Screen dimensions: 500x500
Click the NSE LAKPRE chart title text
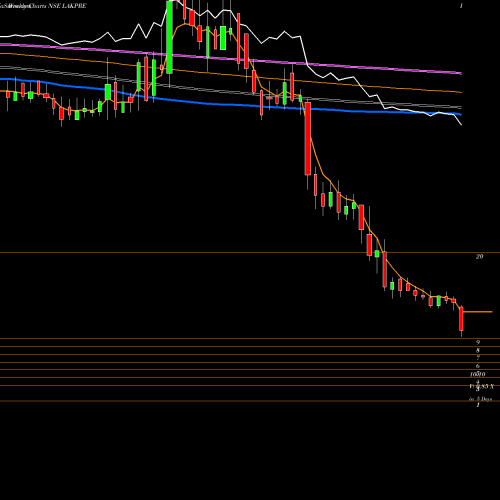[x=67, y=6]
